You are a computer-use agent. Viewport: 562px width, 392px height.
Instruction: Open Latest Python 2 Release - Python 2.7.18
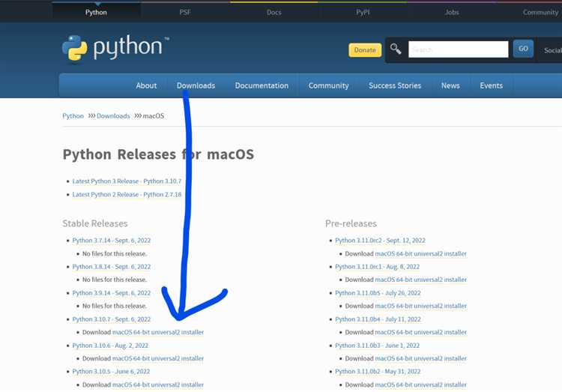pos(127,194)
